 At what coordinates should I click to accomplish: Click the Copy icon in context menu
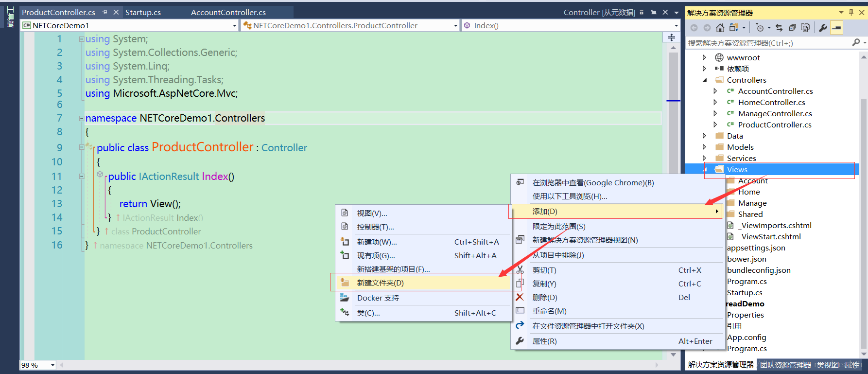[520, 284]
